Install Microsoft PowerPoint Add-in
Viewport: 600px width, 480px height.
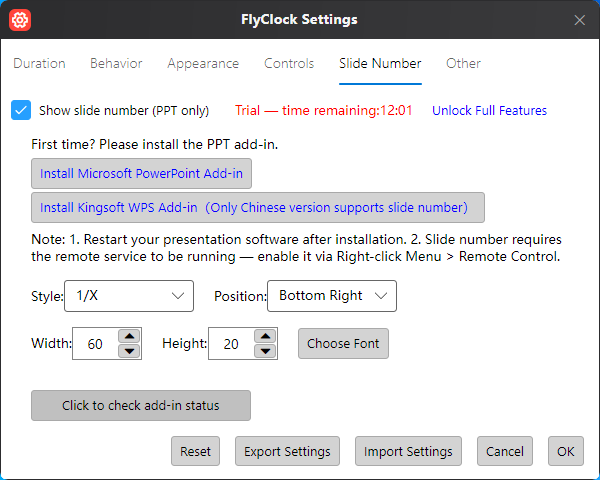142,173
